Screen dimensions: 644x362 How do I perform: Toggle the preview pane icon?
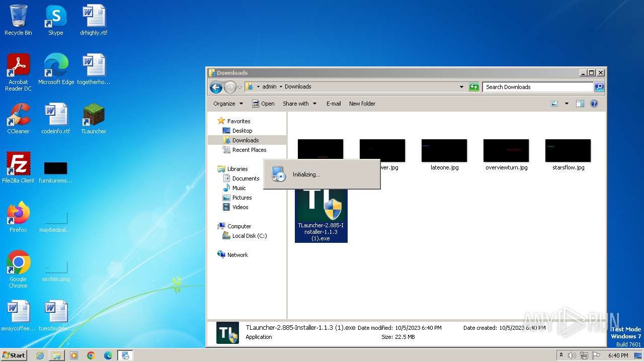pos(580,104)
